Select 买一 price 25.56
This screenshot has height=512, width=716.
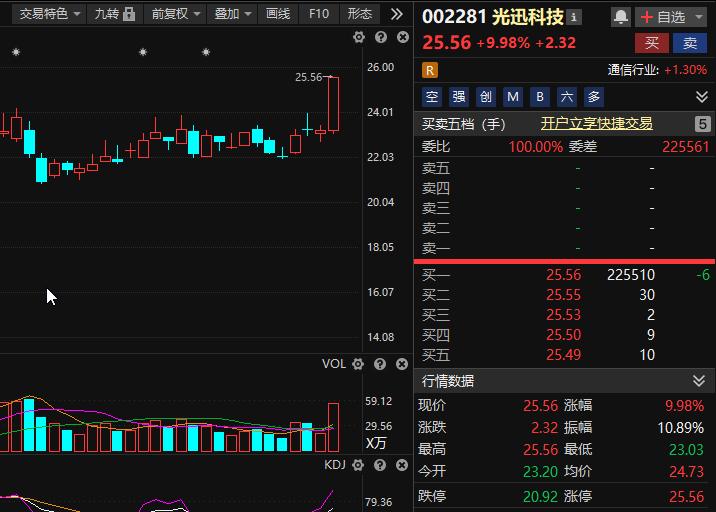pos(563,274)
